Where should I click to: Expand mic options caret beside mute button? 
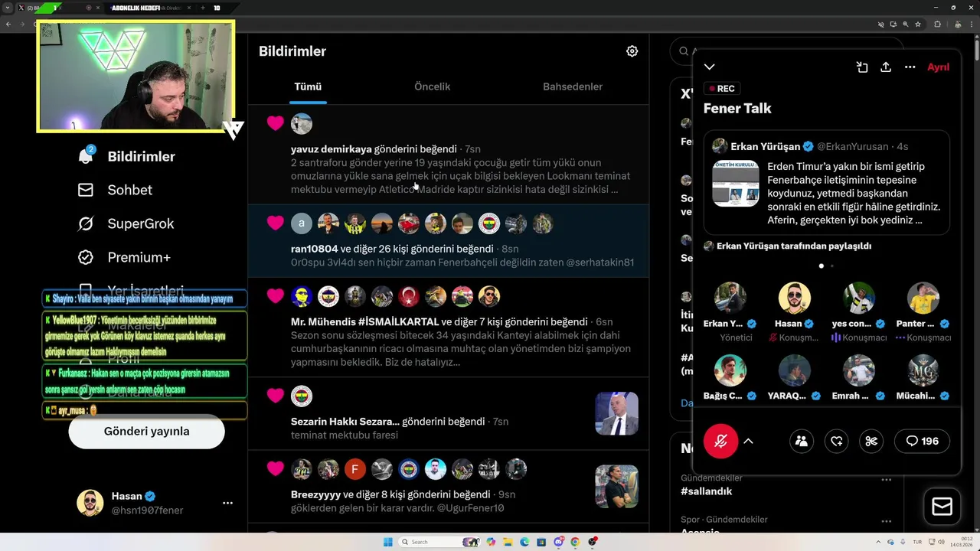point(749,441)
